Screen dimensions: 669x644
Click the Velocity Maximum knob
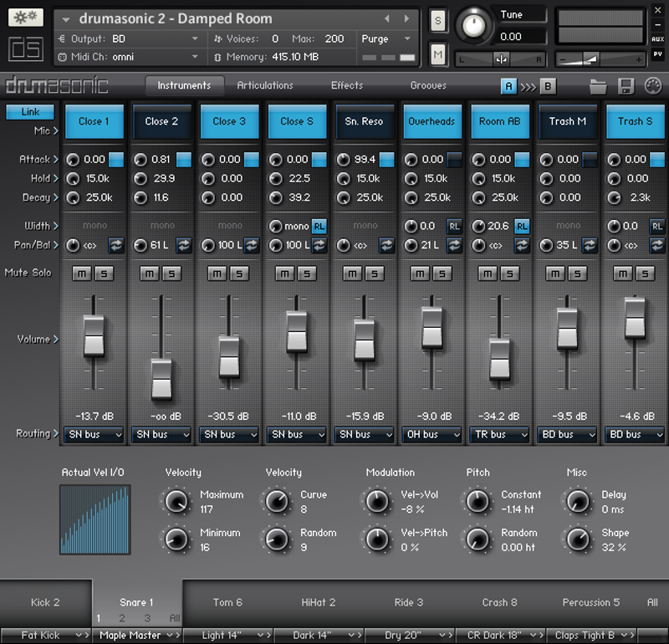pyautogui.click(x=176, y=502)
